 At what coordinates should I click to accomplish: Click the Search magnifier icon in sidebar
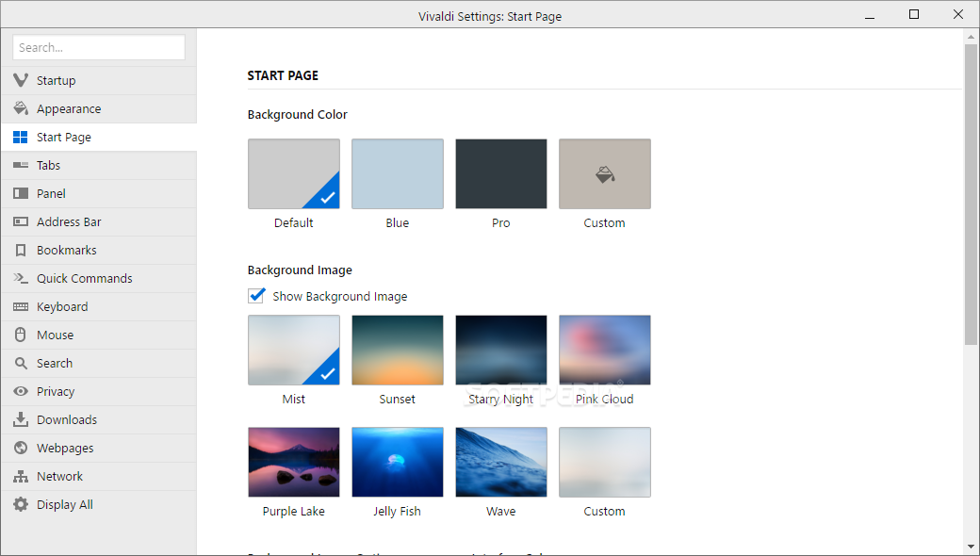pos(21,363)
